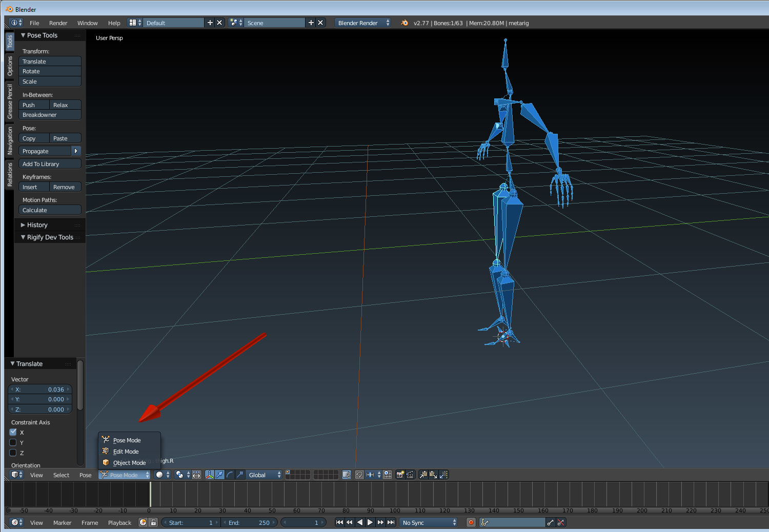Jump to the end frame button
This screenshot has width=769, height=532.
point(391,522)
